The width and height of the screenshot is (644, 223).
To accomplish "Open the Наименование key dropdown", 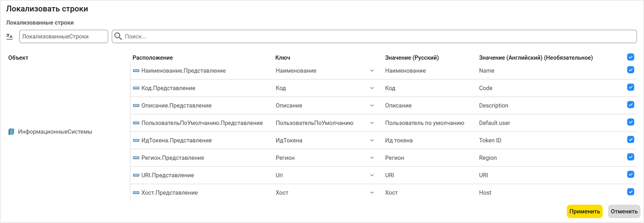I will pyautogui.click(x=371, y=71).
